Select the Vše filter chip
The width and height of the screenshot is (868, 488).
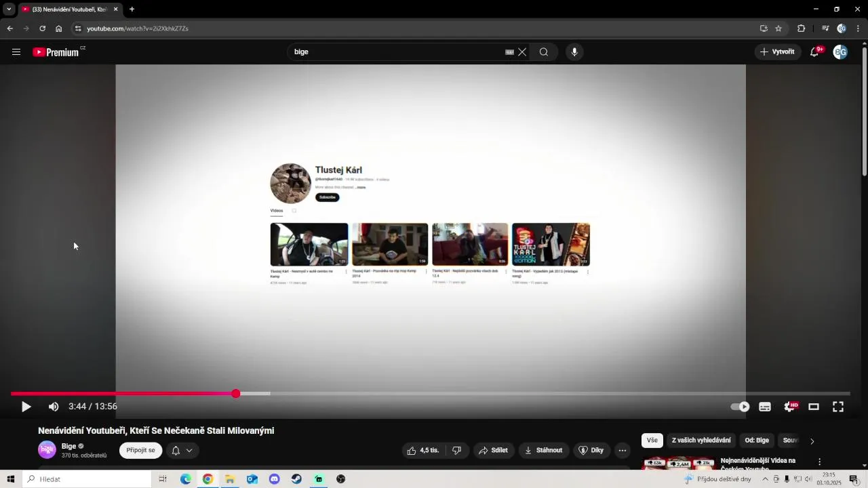tap(652, 441)
